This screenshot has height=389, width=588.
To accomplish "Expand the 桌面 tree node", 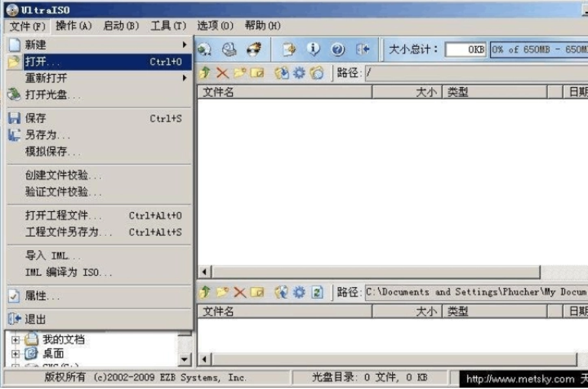I will click(x=16, y=353).
